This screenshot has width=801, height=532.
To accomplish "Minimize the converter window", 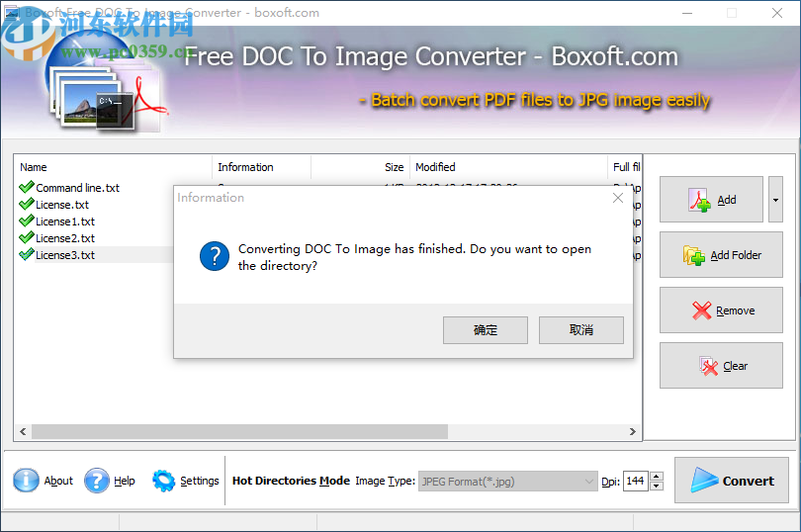I will coord(687,13).
